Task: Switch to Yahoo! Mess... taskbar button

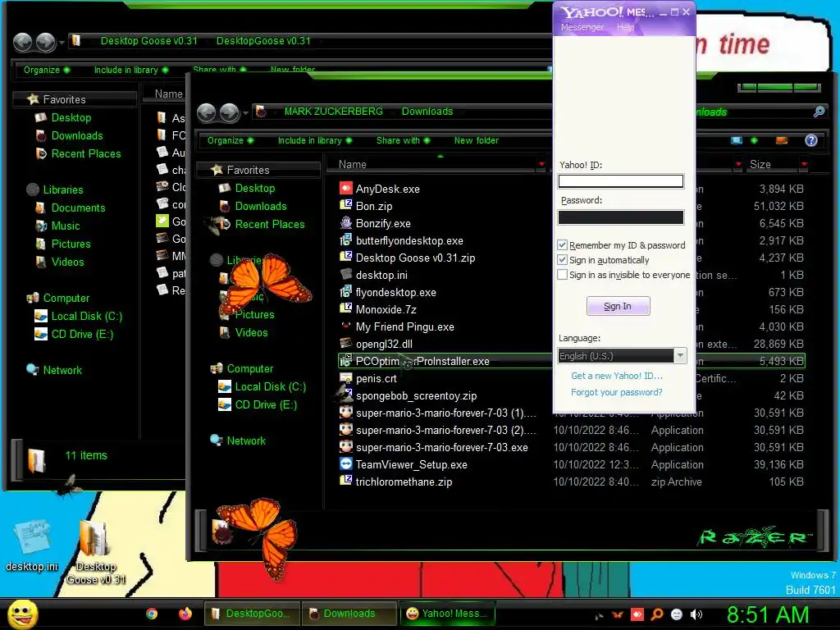Action: 447,614
